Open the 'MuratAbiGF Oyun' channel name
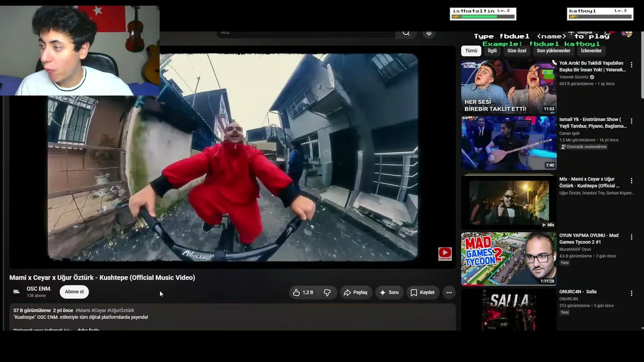 click(x=575, y=249)
